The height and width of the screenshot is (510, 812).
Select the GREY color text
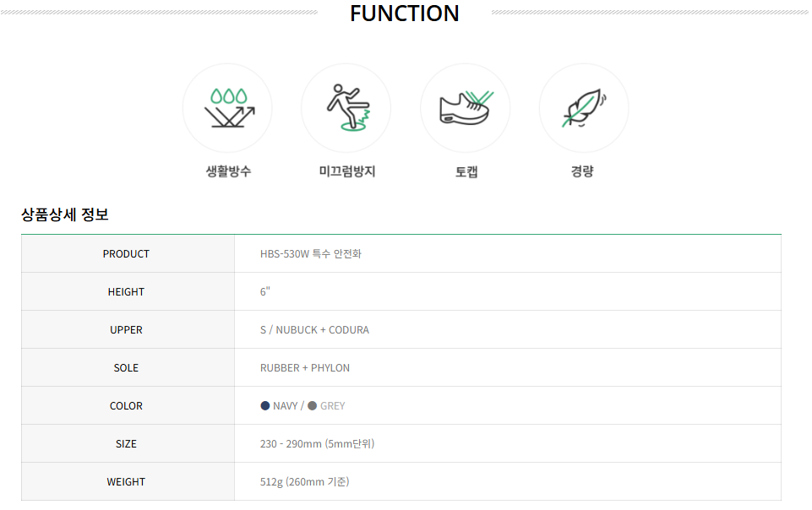pos(333,406)
